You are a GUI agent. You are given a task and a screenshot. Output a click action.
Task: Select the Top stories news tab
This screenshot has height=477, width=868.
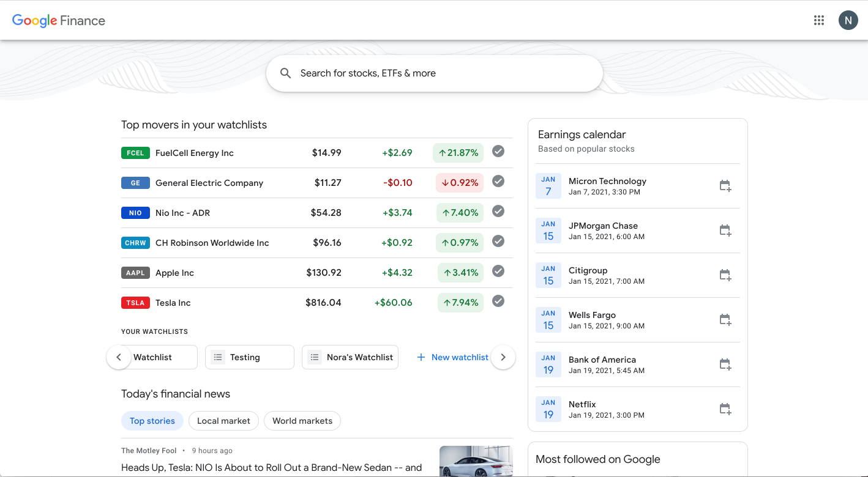[x=152, y=421]
